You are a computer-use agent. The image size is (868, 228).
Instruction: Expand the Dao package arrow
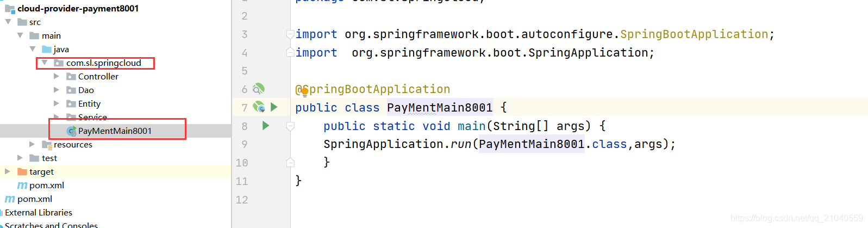pyautogui.click(x=57, y=90)
